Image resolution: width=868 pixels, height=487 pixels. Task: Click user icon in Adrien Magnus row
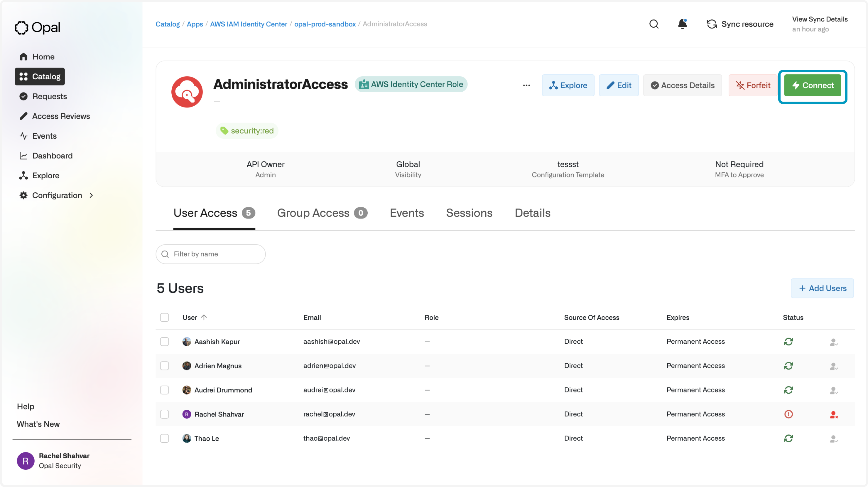[834, 366]
